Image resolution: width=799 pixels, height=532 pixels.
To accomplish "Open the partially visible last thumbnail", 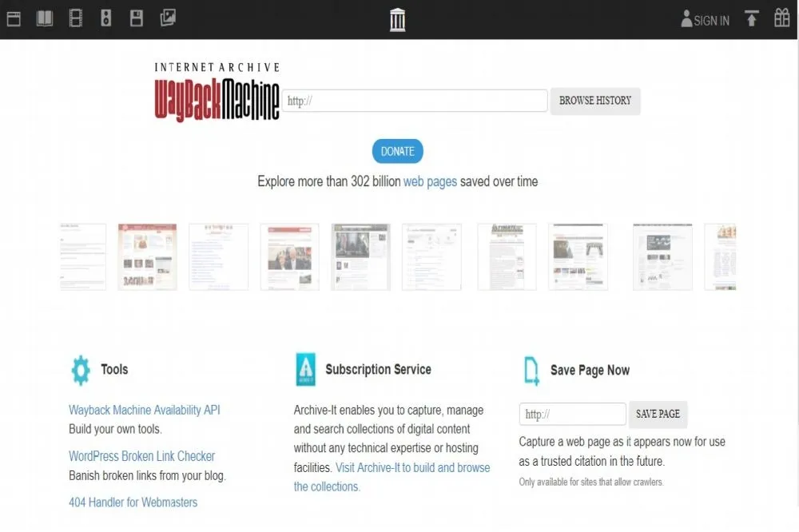I will point(720,257).
